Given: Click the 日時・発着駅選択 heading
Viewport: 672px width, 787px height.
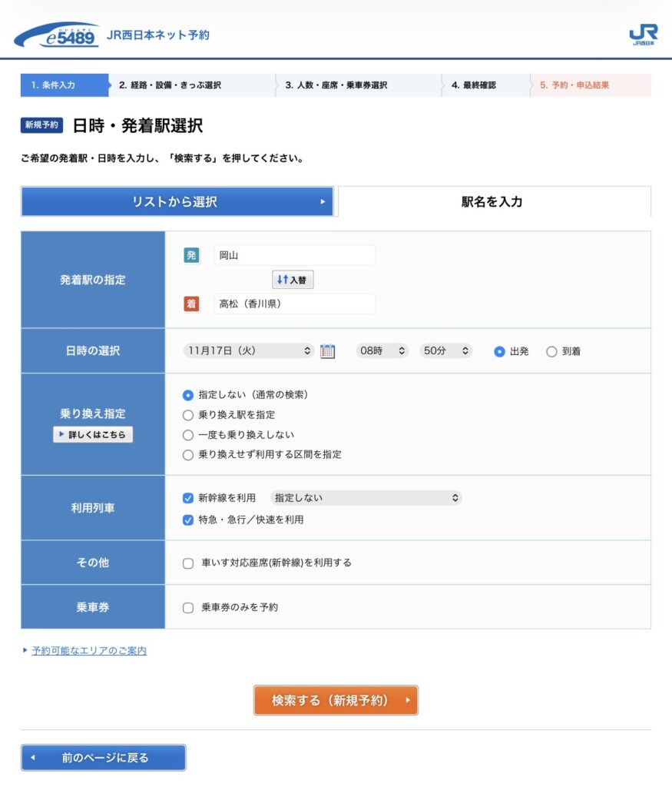Looking at the screenshot, I should pyautogui.click(x=137, y=125).
